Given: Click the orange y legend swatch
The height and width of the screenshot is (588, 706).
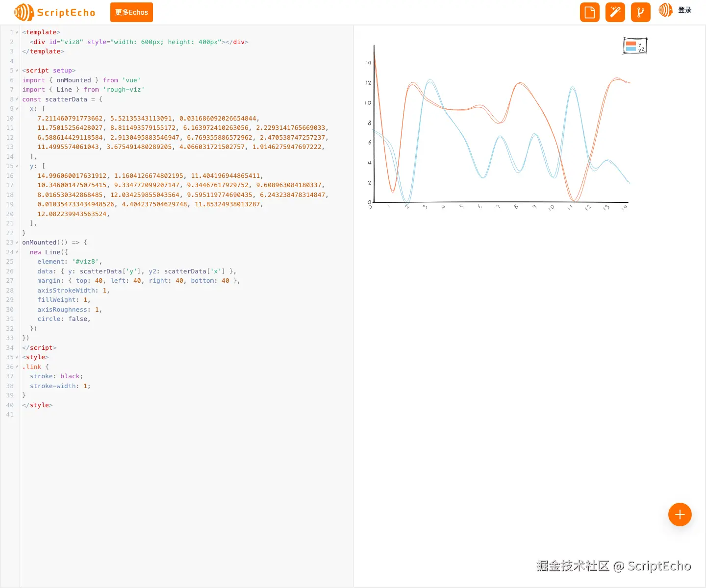Looking at the screenshot, I should [631, 44].
